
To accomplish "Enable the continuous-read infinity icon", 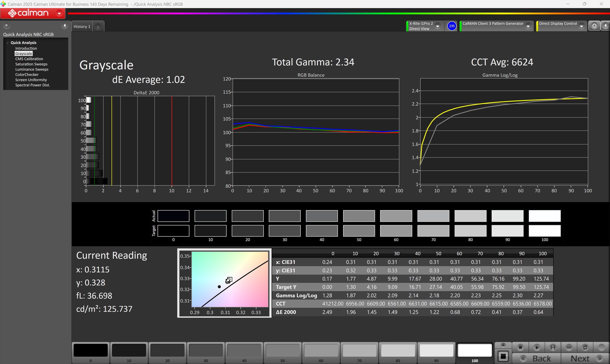I will 569,347.
